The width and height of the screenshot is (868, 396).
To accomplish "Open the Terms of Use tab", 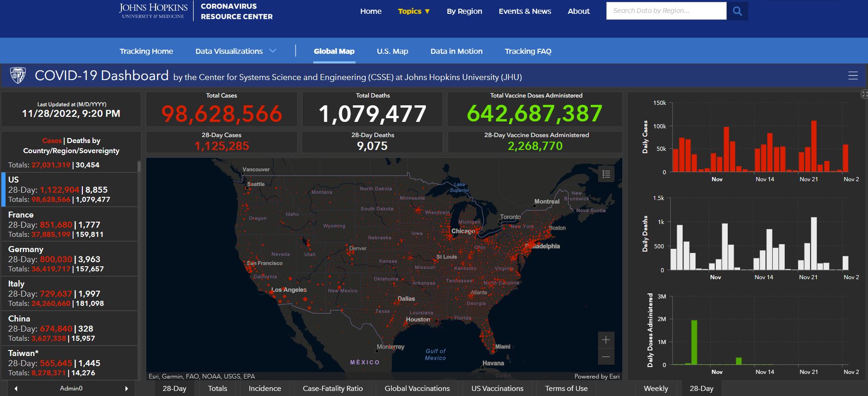I will tap(566, 389).
